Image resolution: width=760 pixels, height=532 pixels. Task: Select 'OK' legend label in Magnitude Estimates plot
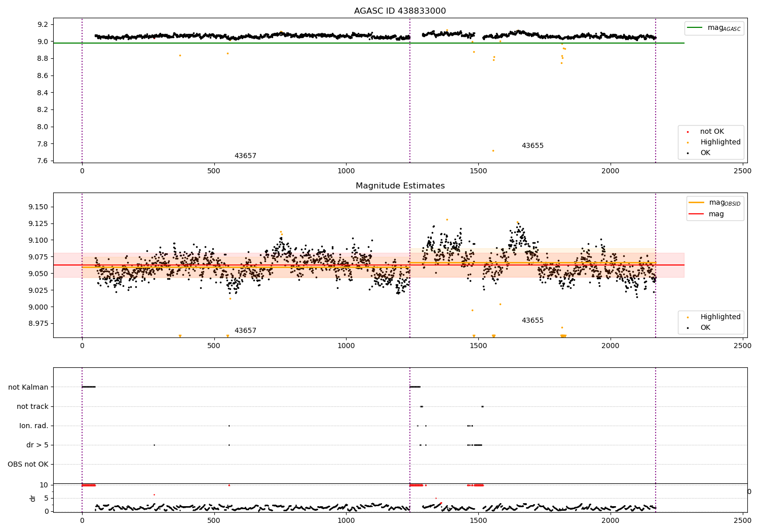(x=705, y=328)
